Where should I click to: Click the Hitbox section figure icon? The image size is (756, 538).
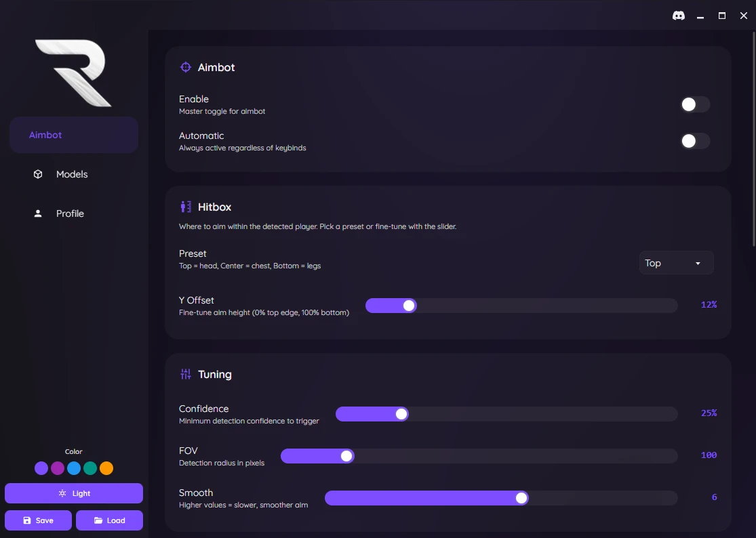coord(185,207)
